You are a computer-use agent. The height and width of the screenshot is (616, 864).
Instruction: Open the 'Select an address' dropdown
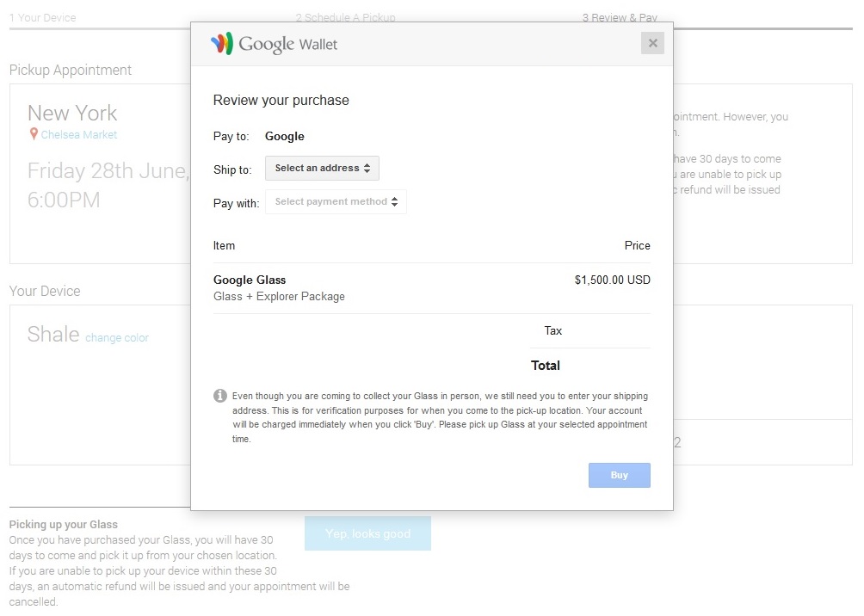(x=322, y=169)
